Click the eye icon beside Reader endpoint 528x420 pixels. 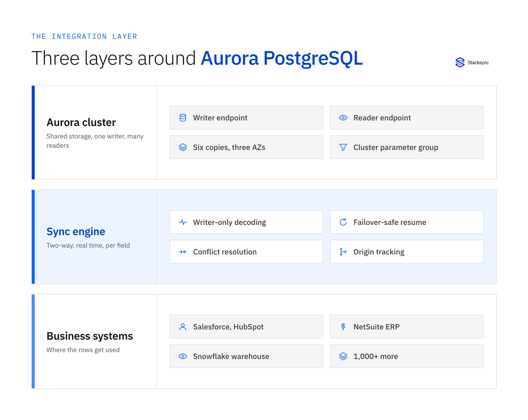coord(343,118)
